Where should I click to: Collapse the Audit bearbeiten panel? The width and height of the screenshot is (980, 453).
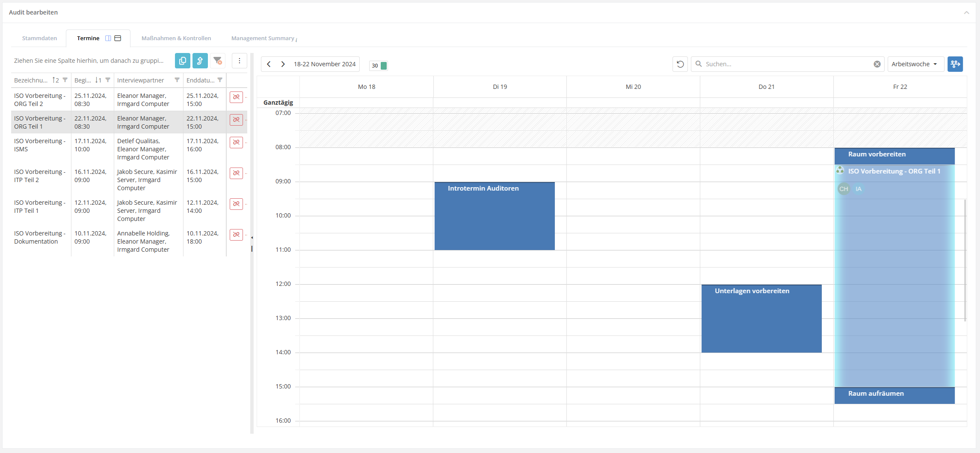click(x=966, y=12)
